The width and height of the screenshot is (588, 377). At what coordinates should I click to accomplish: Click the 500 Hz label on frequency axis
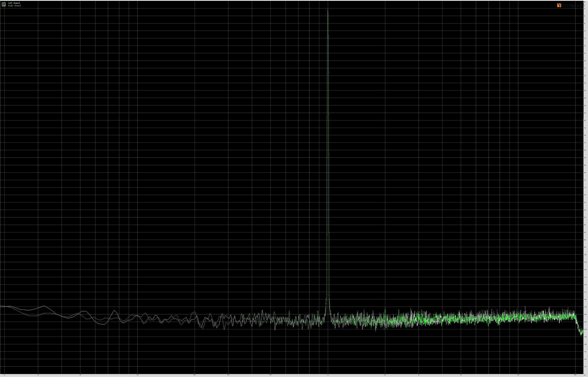(x=271, y=375)
